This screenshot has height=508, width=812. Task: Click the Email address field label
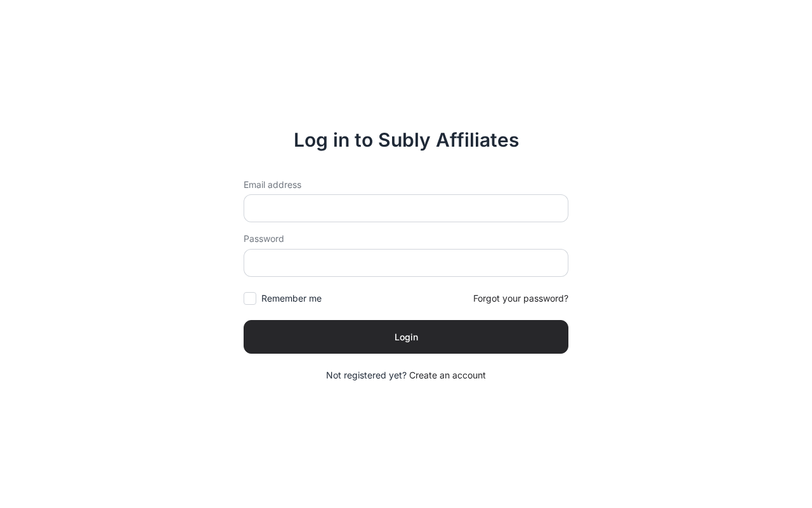[x=272, y=185]
